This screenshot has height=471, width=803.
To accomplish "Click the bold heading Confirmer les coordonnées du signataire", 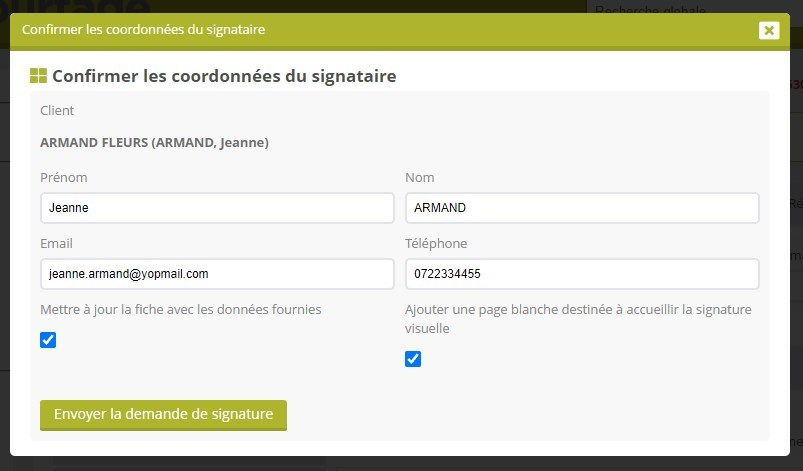I will [224, 76].
